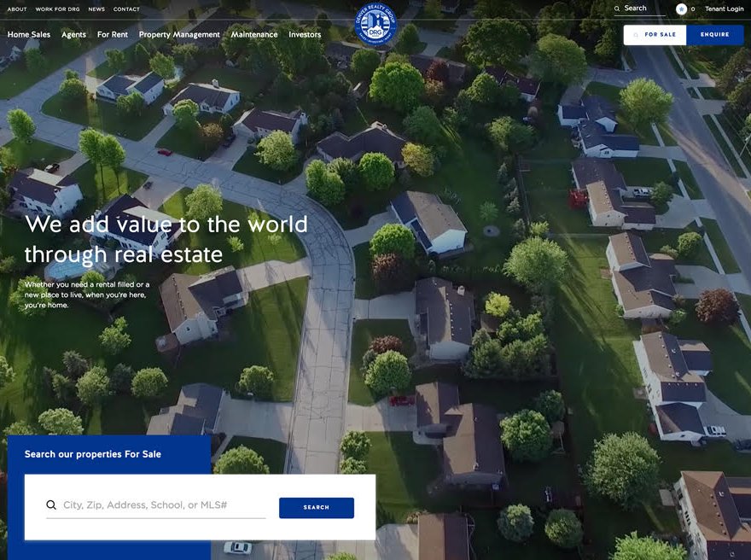Open the About link
Screen dimensions: 751x560
pyautogui.click(x=17, y=9)
